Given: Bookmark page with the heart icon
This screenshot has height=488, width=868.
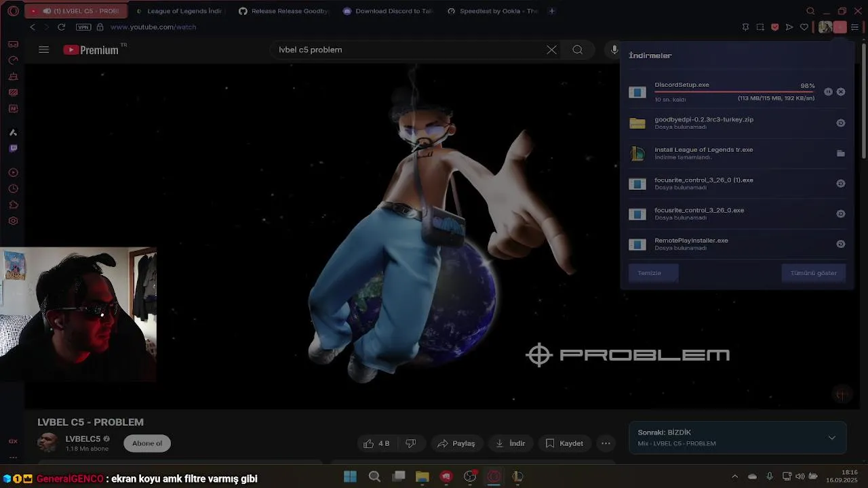Looking at the screenshot, I should pyautogui.click(x=804, y=27).
